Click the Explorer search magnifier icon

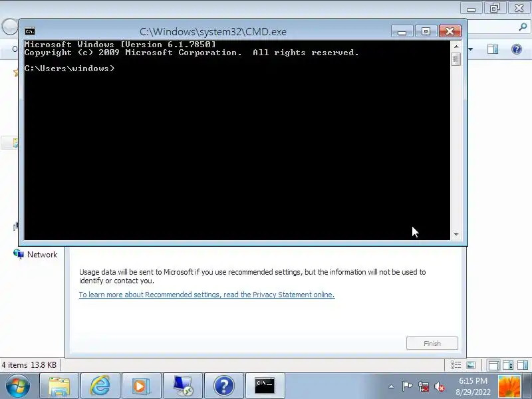(523, 27)
